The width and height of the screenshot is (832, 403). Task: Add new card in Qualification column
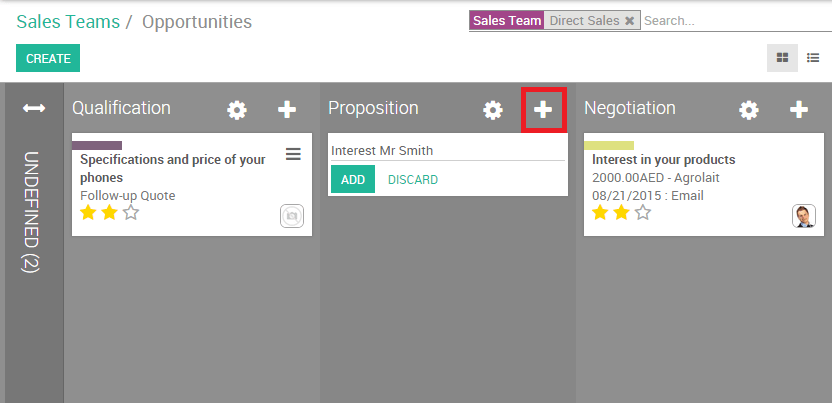coord(287,110)
